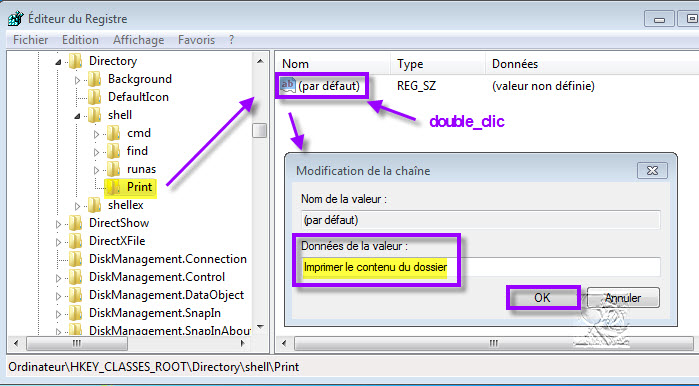The width and height of the screenshot is (699, 386).
Task: Click the Nom de la valeur field
Action: tap(481, 220)
